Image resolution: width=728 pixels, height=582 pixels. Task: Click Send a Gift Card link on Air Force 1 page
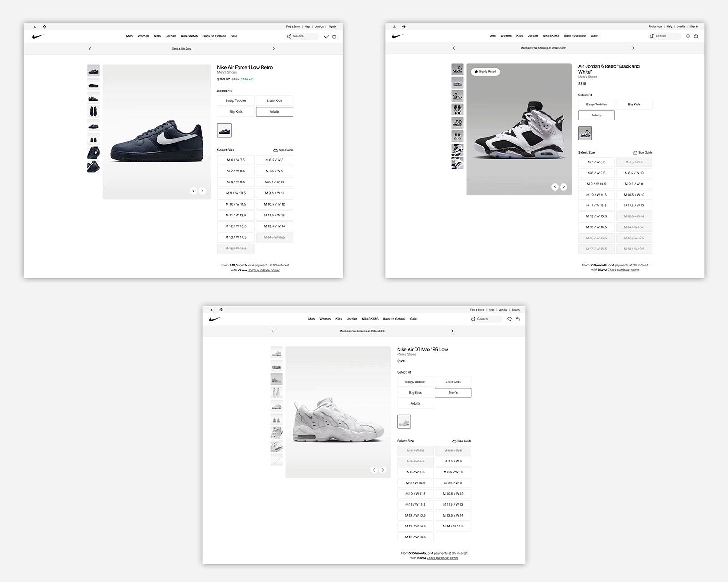182,49
